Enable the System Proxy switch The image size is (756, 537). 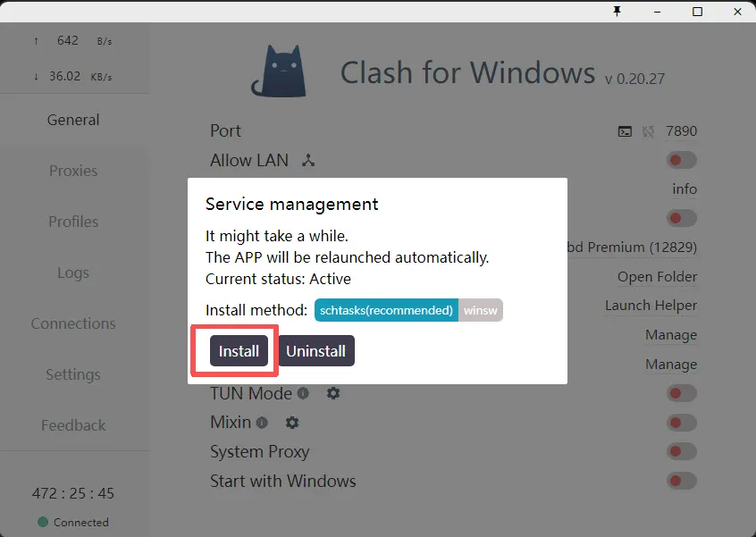pos(682,452)
